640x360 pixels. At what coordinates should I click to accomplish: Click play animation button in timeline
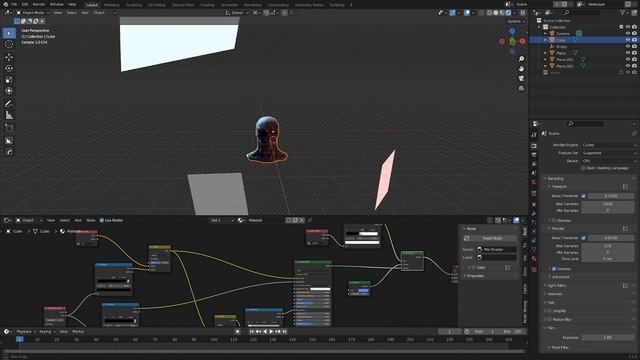point(271,331)
